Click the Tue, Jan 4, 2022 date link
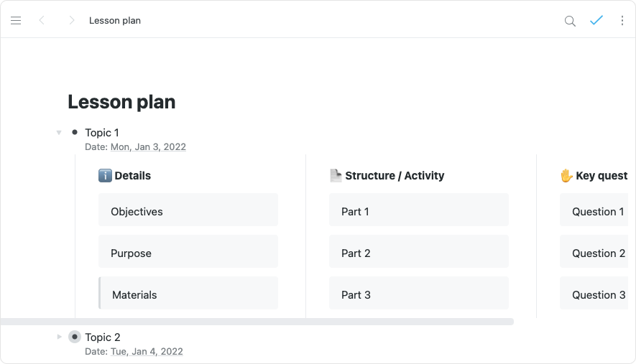 (147, 352)
